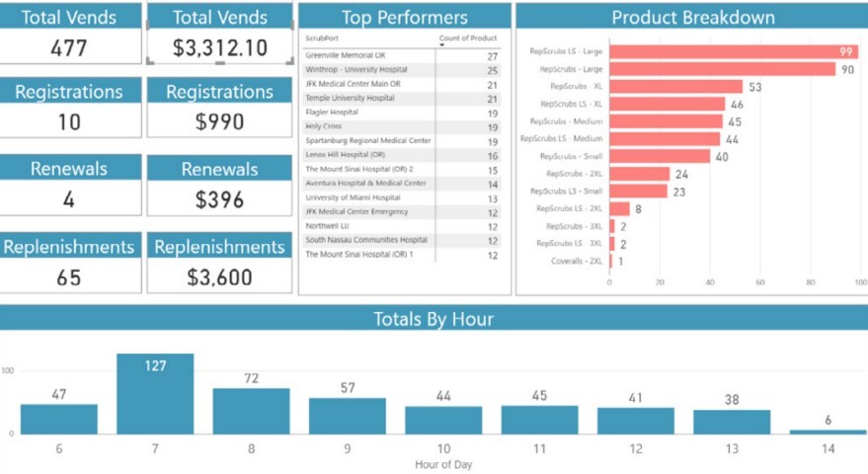
Task: Select the hour 7 bar showing 127
Action: click(155, 393)
